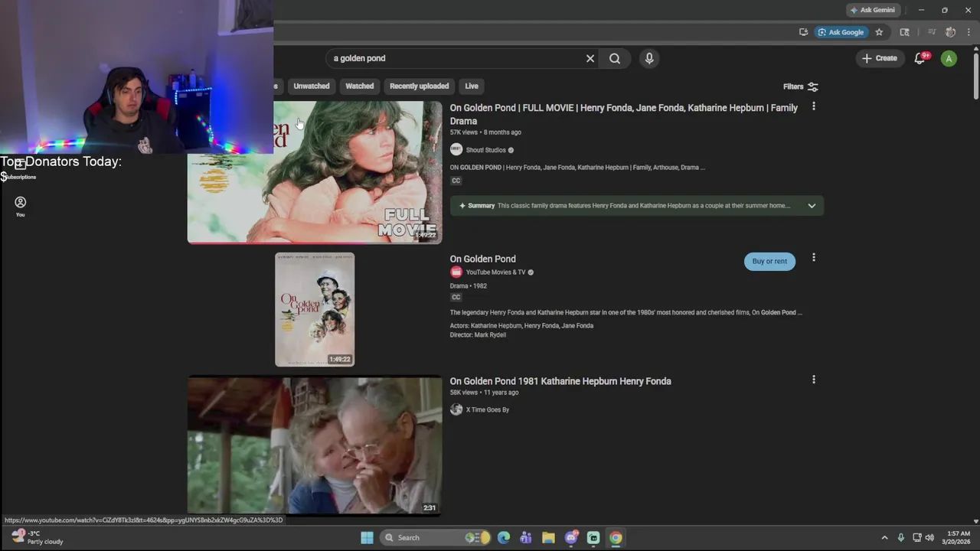Open File Explorer from the taskbar

coord(548,537)
